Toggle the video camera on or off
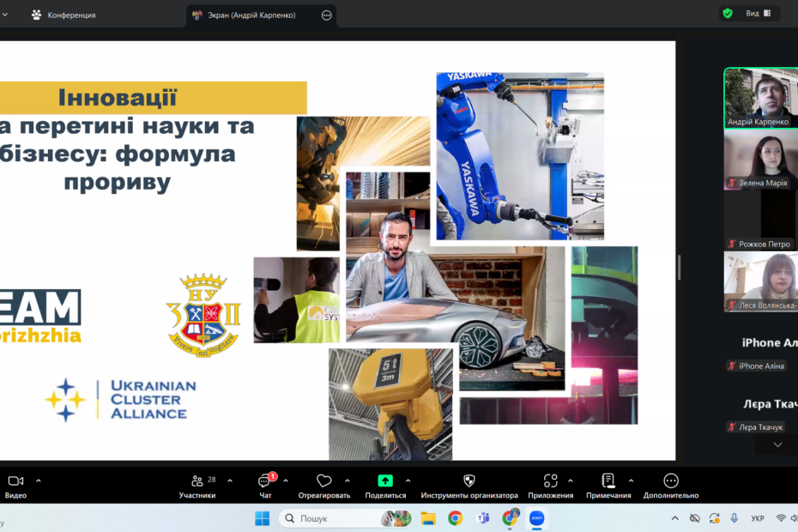Screen dimensions: 798x532 click(x=15, y=481)
